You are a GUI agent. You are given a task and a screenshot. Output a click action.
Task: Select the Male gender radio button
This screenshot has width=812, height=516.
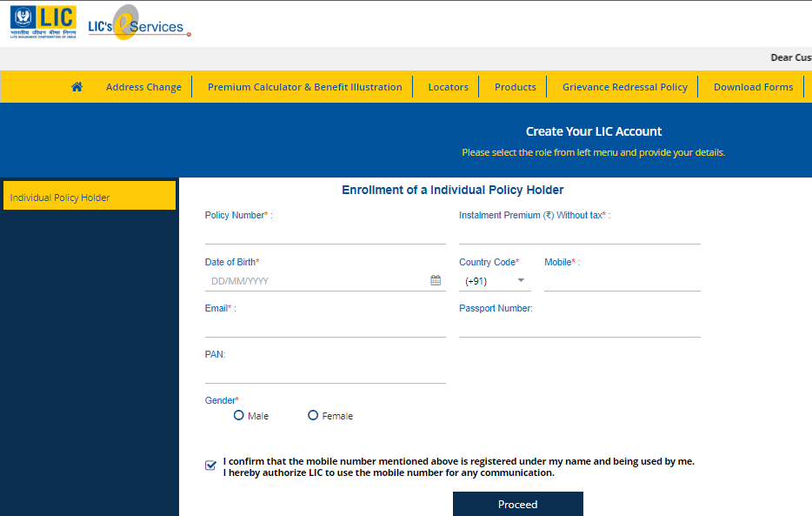click(239, 415)
